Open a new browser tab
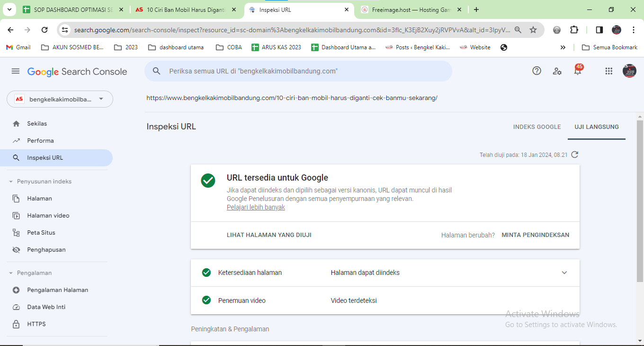This screenshot has width=644, height=346. coord(476,9)
